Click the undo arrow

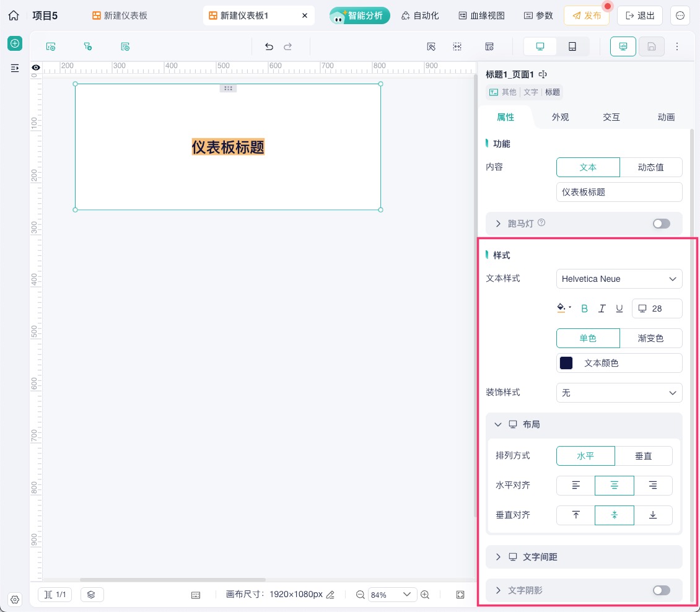tap(269, 46)
